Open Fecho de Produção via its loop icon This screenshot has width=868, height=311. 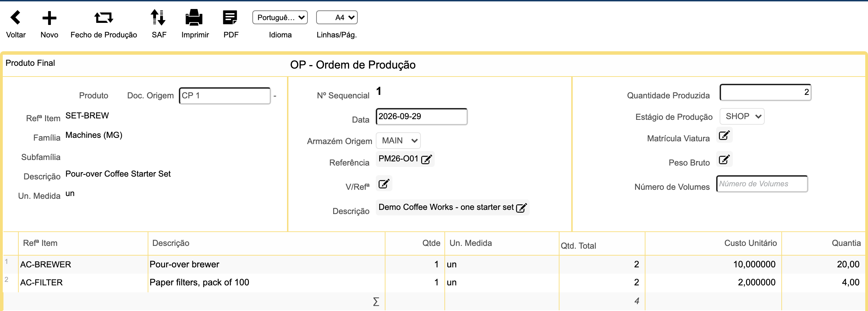pyautogui.click(x=104, y=17)
